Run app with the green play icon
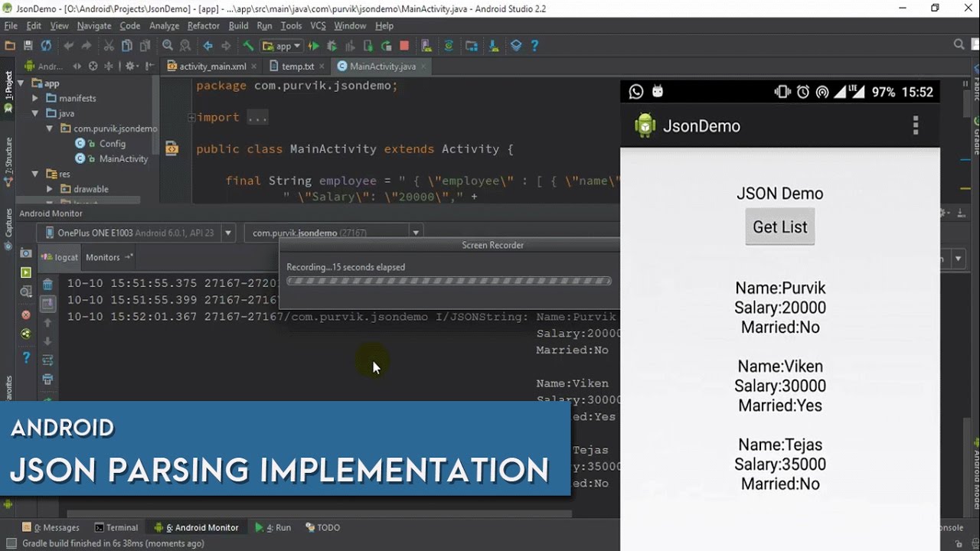Viewport: 980px width, 551px height. click(314, 46)
